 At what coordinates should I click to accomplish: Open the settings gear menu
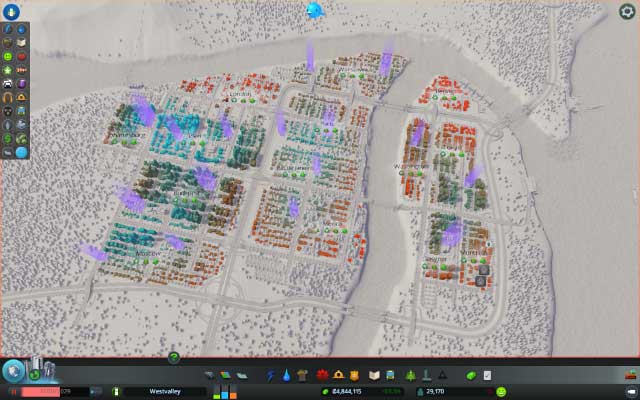[626, 12]
